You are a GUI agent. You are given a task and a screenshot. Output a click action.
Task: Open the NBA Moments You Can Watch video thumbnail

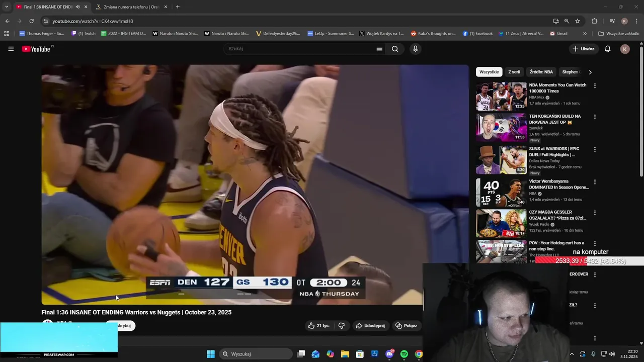pos(501,96)
